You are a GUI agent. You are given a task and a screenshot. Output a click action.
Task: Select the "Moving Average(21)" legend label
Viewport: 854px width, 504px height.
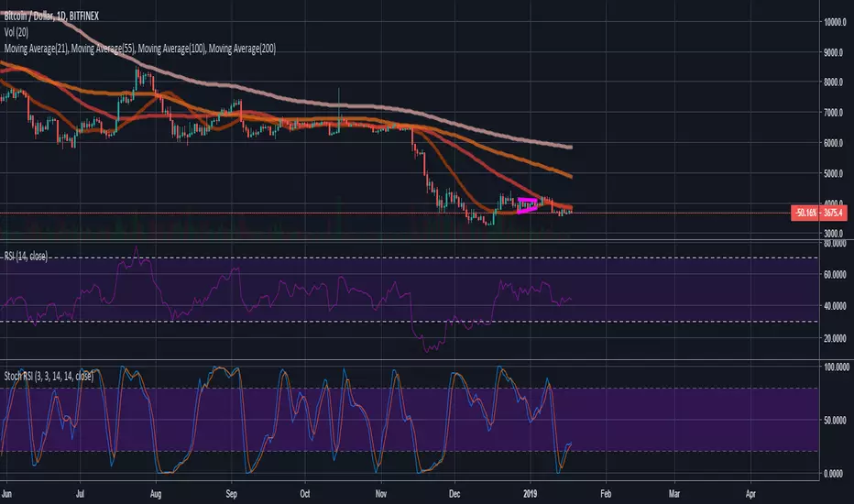[x=37, y=49]
